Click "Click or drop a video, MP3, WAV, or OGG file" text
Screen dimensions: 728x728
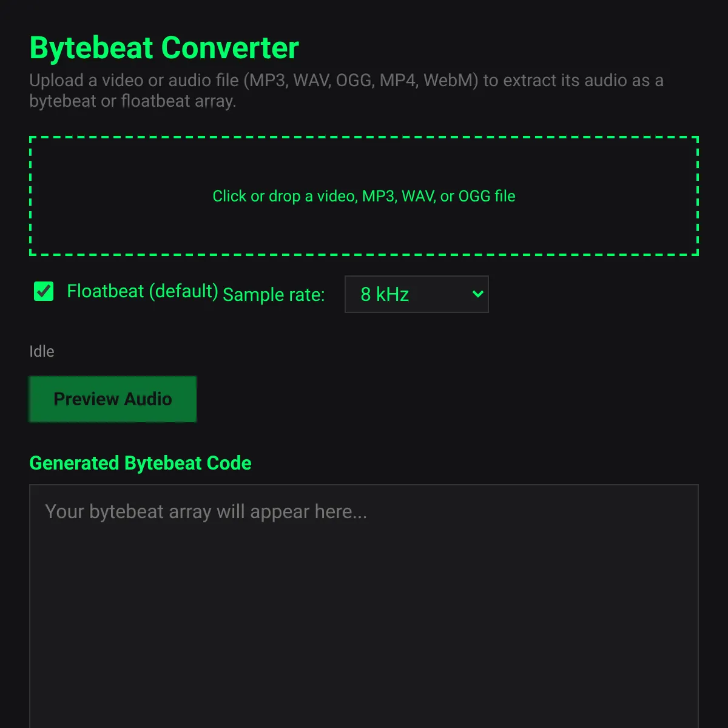(364, 196)
